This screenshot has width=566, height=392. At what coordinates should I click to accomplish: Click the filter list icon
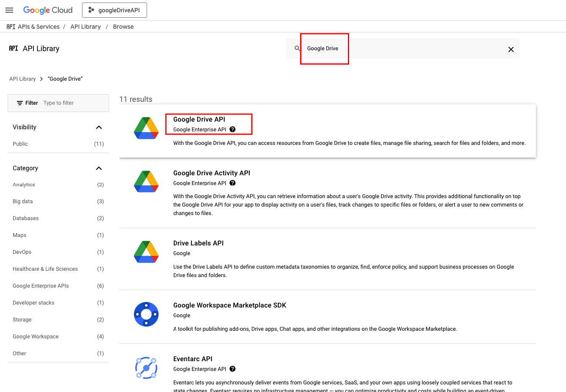pos(20,103)
